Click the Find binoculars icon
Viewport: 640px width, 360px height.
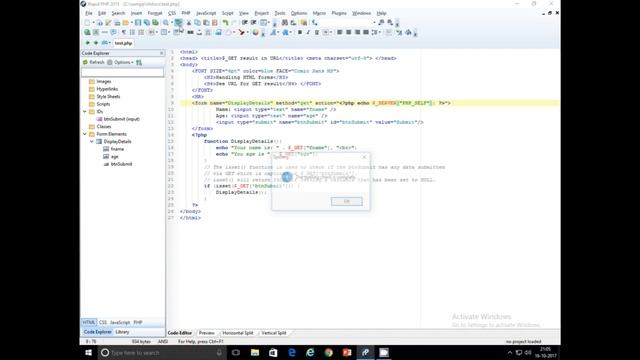pyautogui.click(x=285, y=22)
